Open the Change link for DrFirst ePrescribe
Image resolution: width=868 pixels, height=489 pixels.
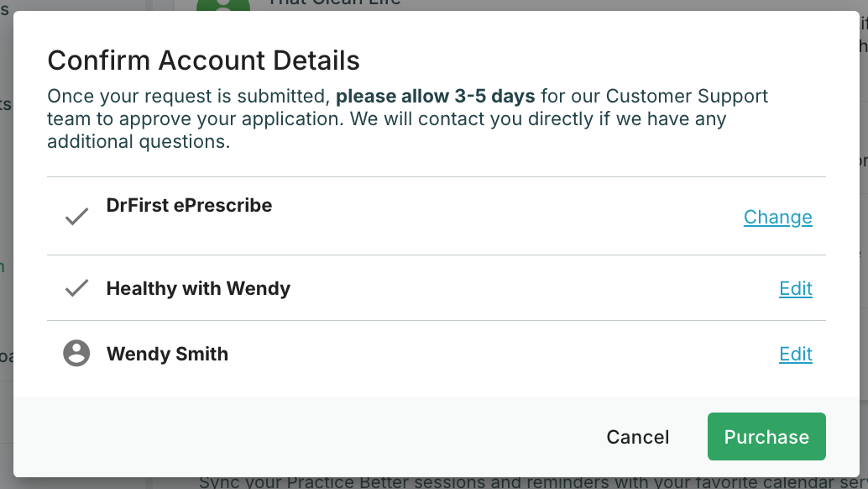(778, 217)
